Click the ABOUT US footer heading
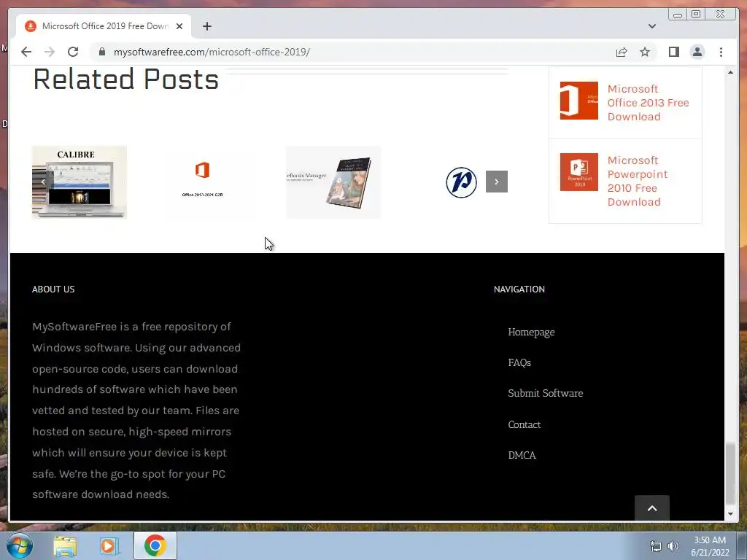747x560 pixels. pyautogui.click(x=53, y=289)
